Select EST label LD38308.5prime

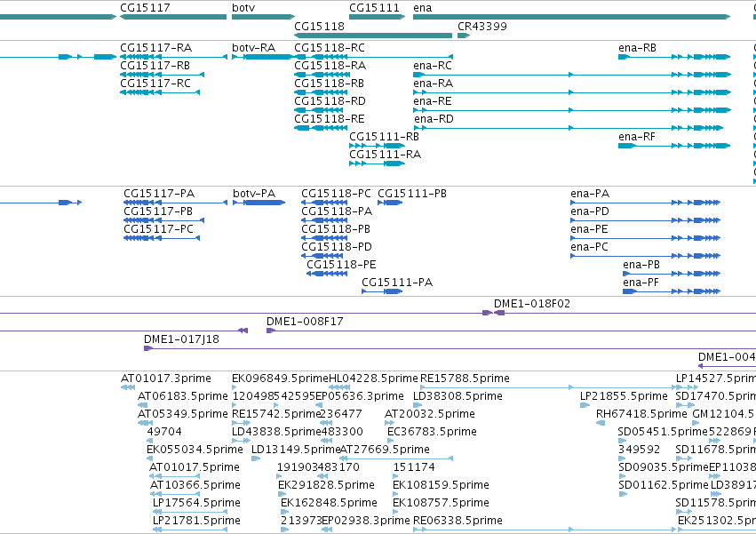458,396
